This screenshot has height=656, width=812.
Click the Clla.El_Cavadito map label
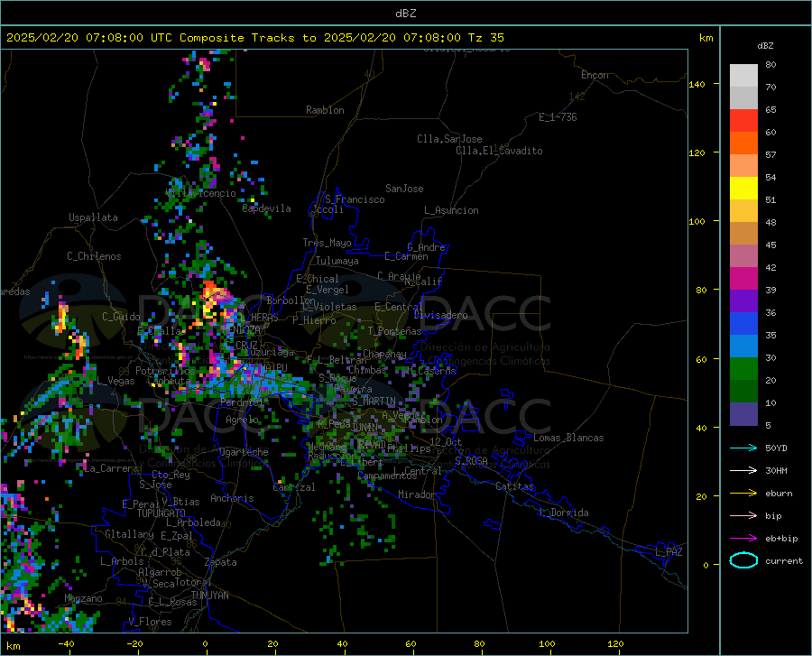(499, 151)
